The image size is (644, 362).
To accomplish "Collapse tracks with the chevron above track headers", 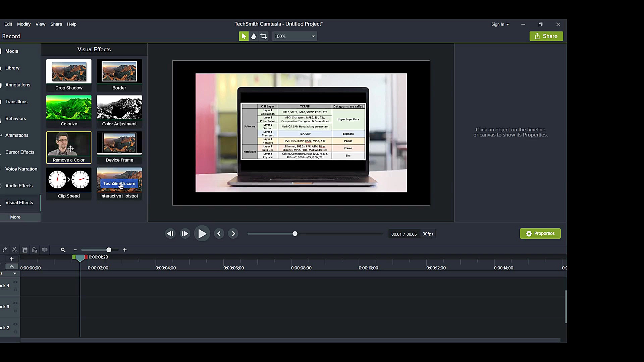I will pos(12,266).
